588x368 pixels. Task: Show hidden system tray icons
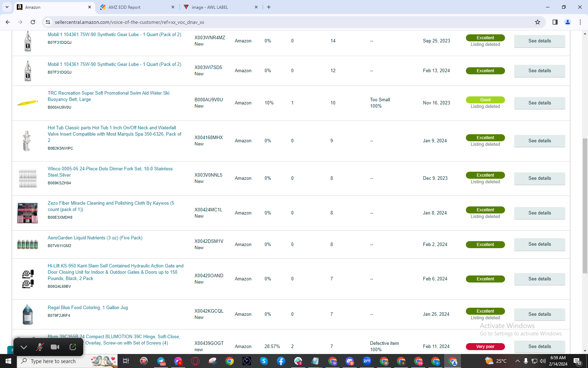[517, 361]
